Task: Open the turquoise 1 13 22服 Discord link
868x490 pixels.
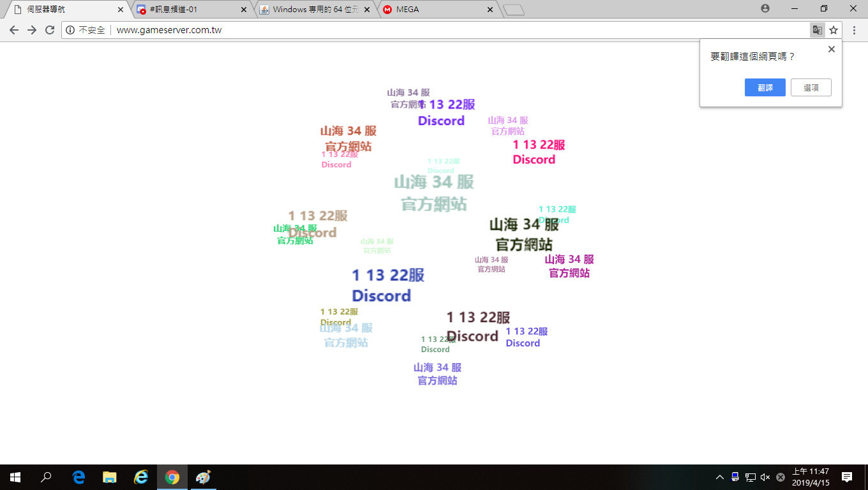Action: point(557,214)
